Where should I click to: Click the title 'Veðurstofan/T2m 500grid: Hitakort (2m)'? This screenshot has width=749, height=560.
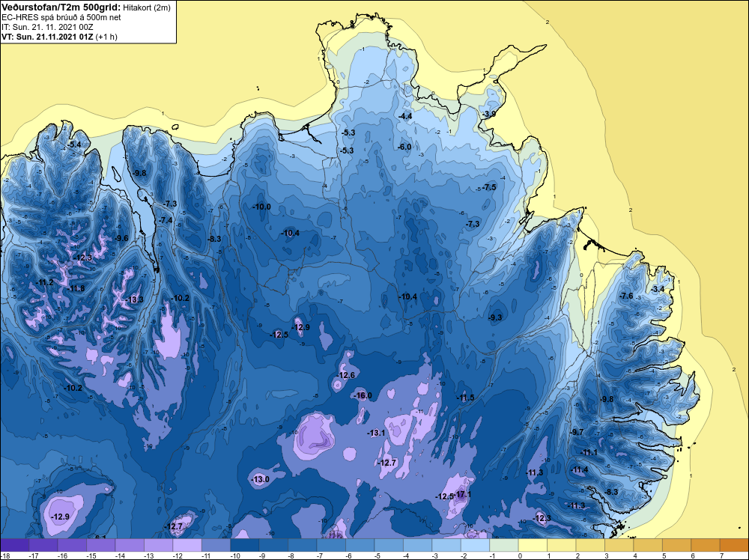(86, 7)
